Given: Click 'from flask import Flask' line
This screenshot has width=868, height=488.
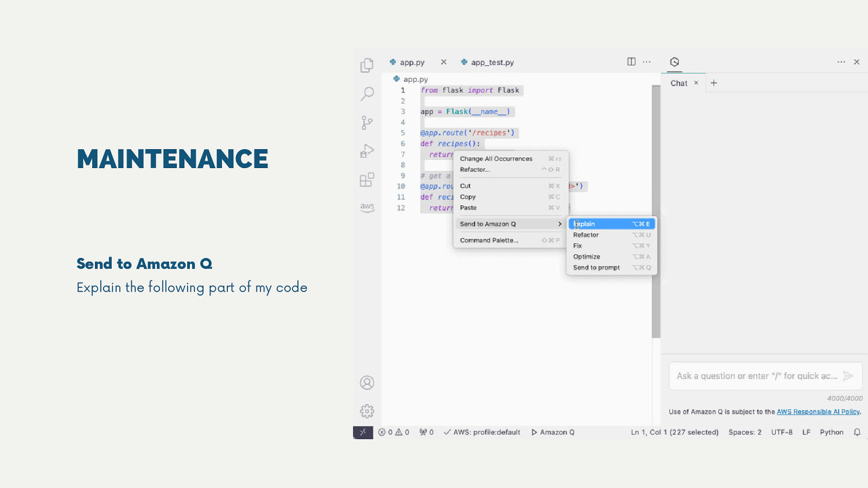Looking at the screenshot, I should click(470, 91).
